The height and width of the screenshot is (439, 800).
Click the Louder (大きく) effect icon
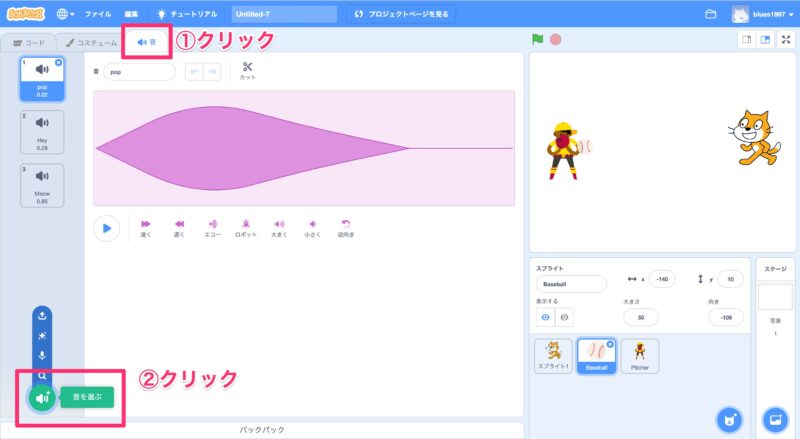[x=279, y=227]
